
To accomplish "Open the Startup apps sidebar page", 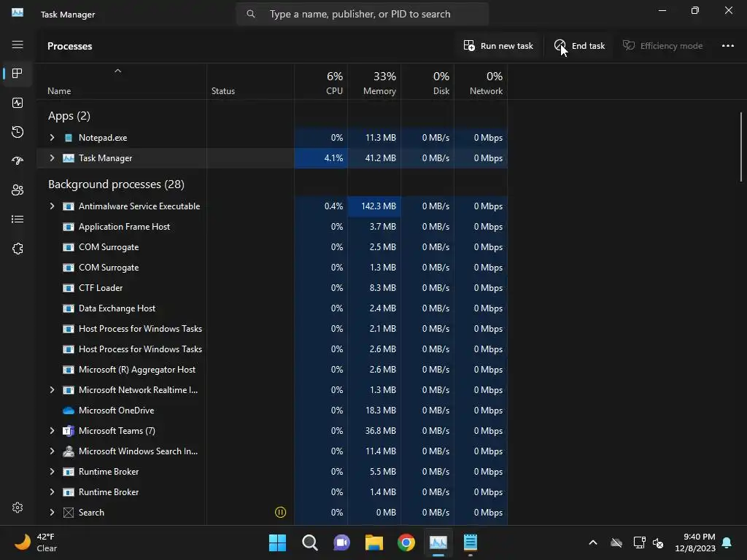I will (x=18, y=161).
